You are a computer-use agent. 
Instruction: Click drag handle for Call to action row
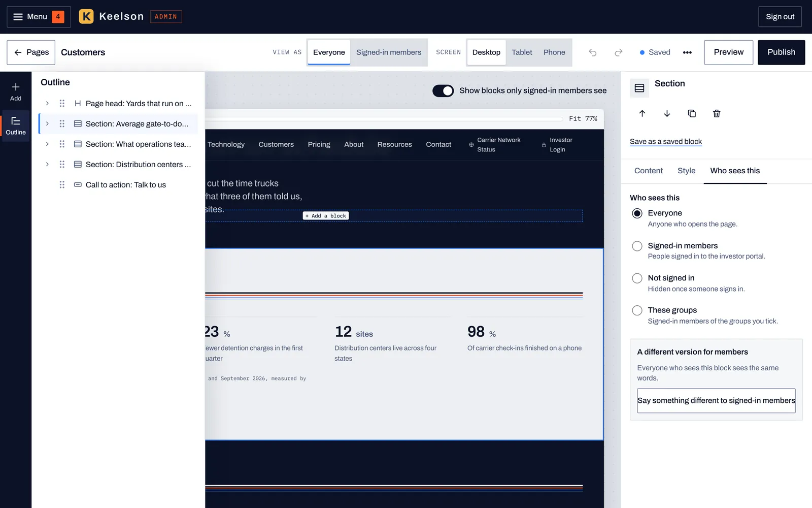pyautogui.click(x=62, y=184)
